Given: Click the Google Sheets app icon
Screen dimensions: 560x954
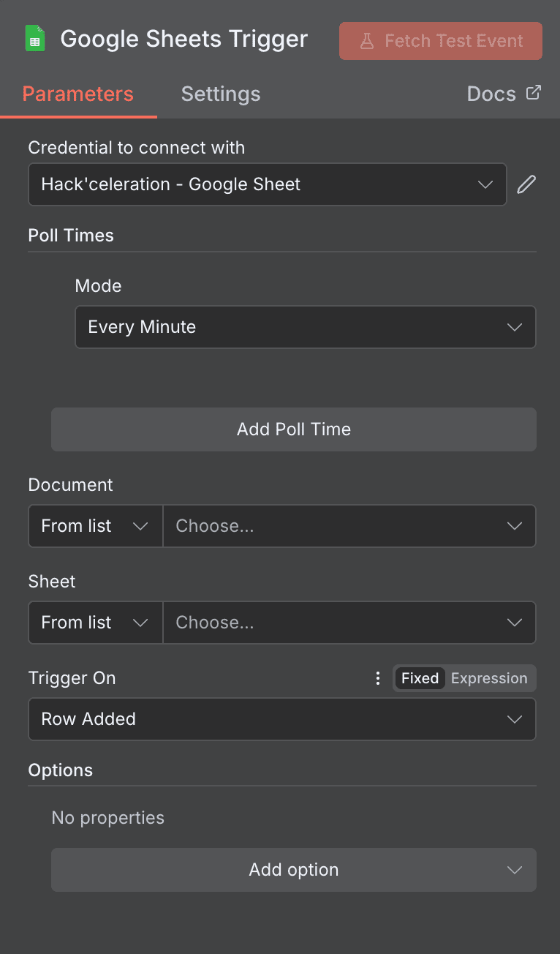Looking at the screenshot, I should coord(34,38).
